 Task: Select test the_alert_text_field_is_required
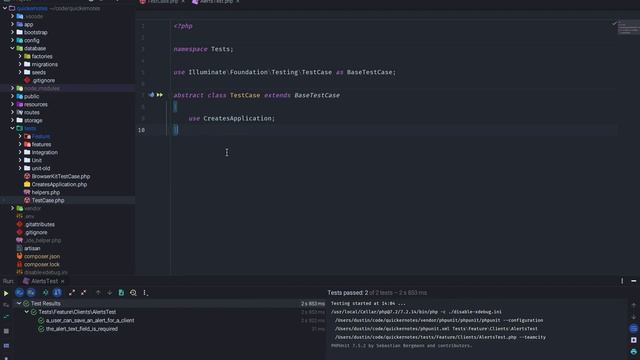(x=82, y=329)
